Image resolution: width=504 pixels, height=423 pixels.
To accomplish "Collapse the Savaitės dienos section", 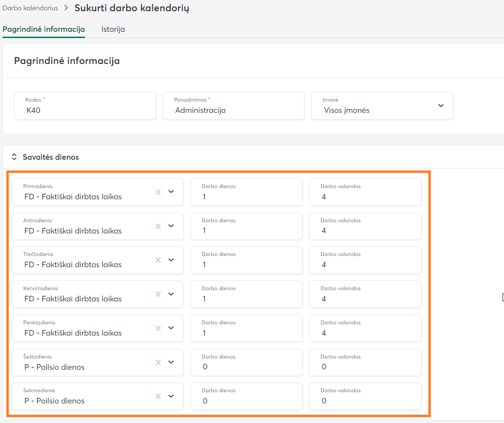I will click(x=14, y=157).
